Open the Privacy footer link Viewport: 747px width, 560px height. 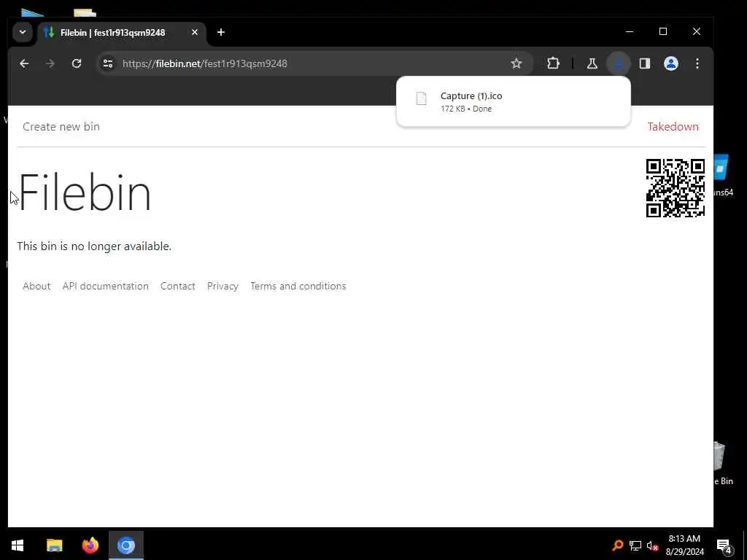[x=222, y=286]
